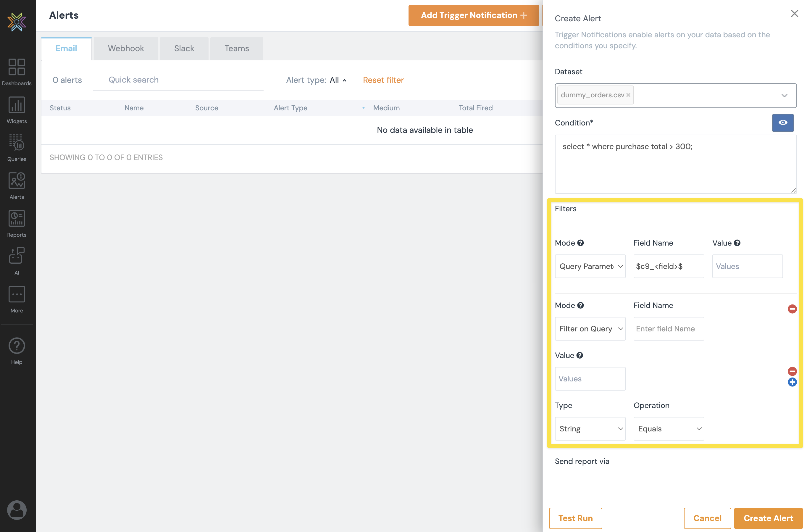
Task: Switch to the Slack tab
Action: coord(184,49)
